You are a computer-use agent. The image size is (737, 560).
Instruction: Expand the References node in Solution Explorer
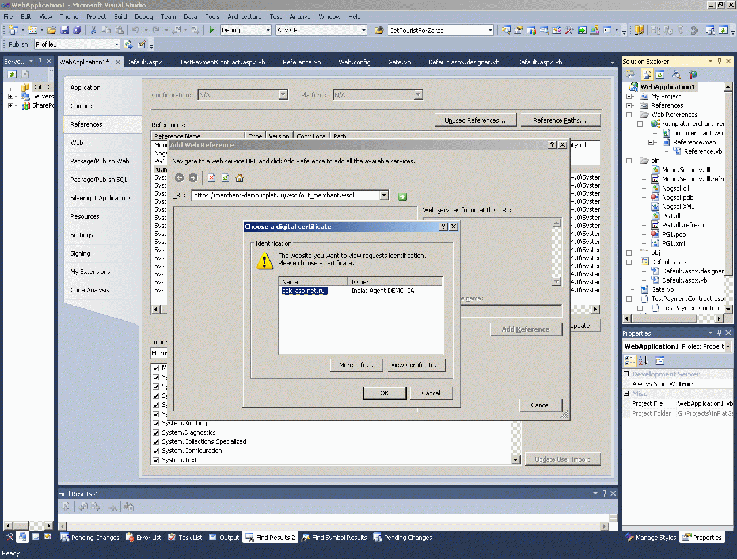point(629,105)
